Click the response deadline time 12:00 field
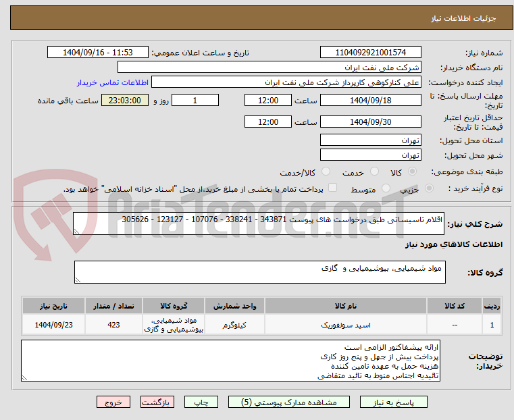This screenshot has width=514, height=420. tap(268, 100)
